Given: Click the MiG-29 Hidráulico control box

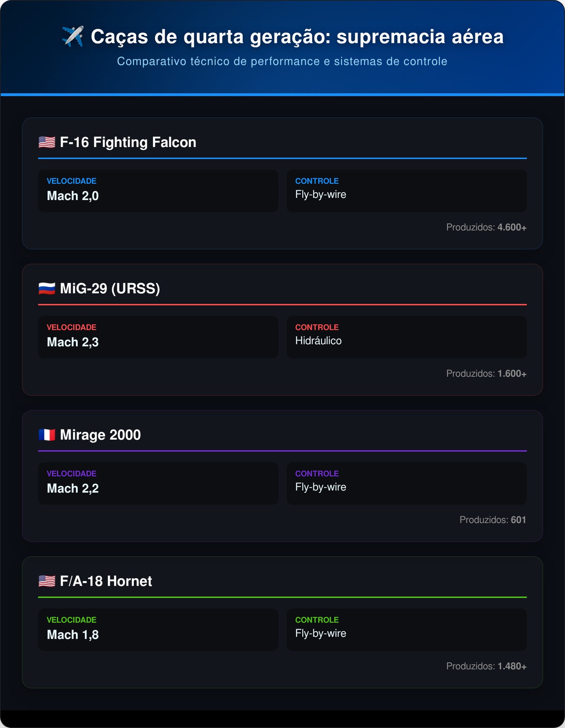Looking at the screenshot, I should [407, 337].
